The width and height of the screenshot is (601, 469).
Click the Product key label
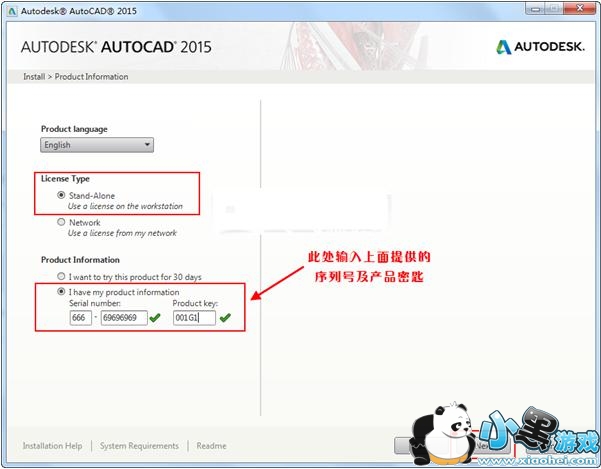(x=195, y=303)
